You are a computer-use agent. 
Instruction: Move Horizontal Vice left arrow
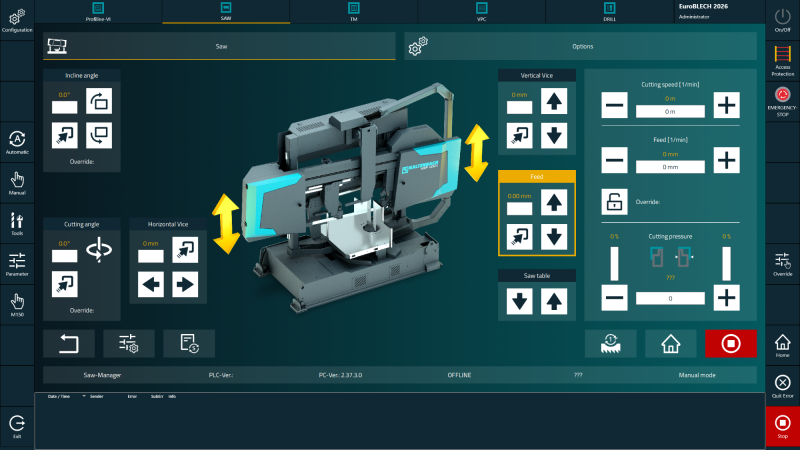click(x=151, y=284)
